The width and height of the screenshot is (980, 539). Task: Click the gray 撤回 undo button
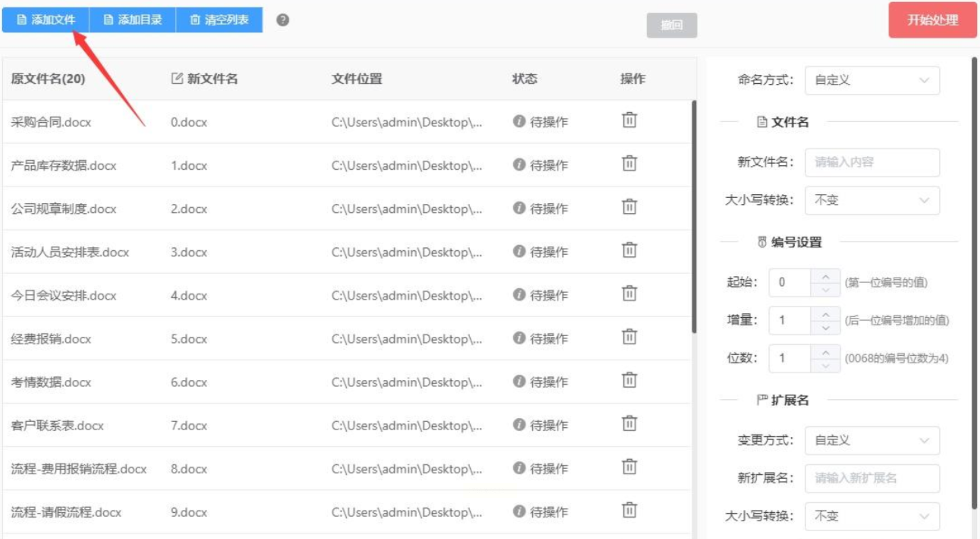[672, 25]
